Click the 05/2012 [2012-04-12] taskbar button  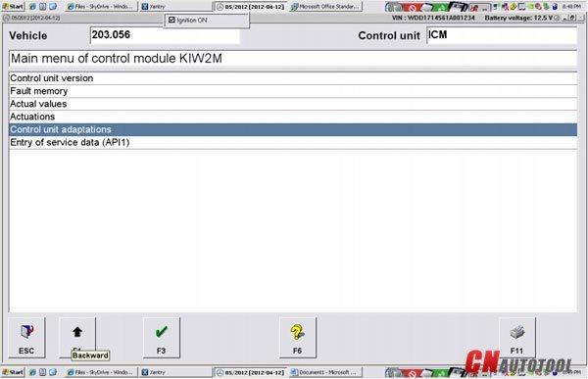251,7
